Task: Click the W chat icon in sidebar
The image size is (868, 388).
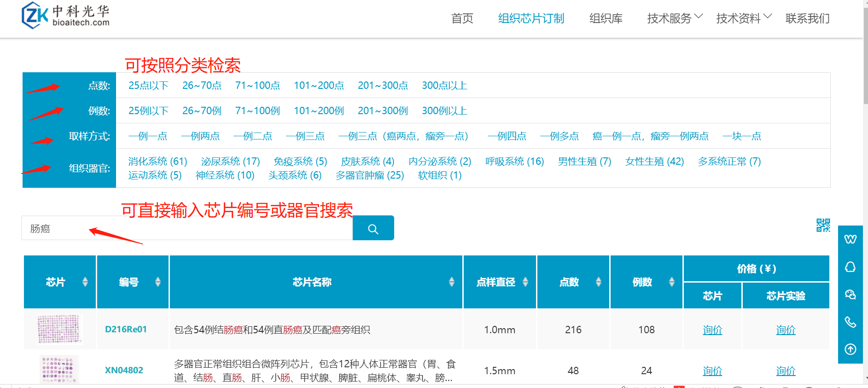Action: coord(851,239)
